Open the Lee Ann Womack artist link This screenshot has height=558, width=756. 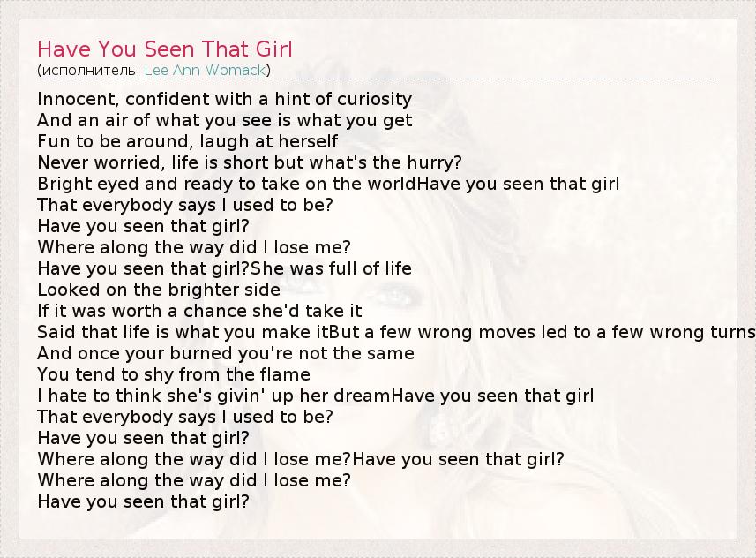[x=206, y=71]
